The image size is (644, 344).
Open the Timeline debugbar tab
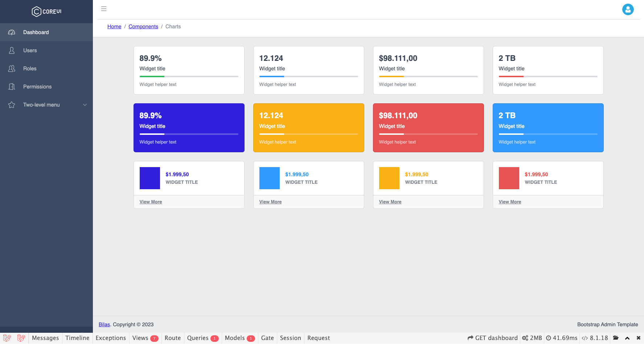pos(77,338)
